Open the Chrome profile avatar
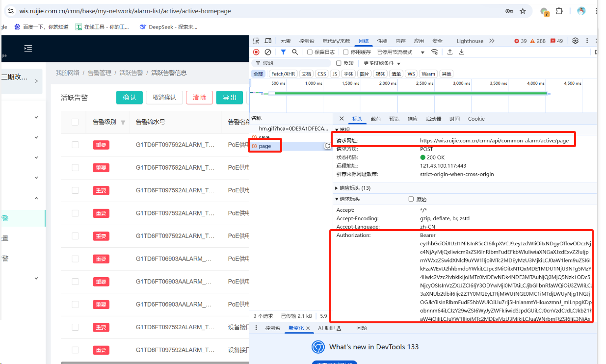 pos(581,11)
